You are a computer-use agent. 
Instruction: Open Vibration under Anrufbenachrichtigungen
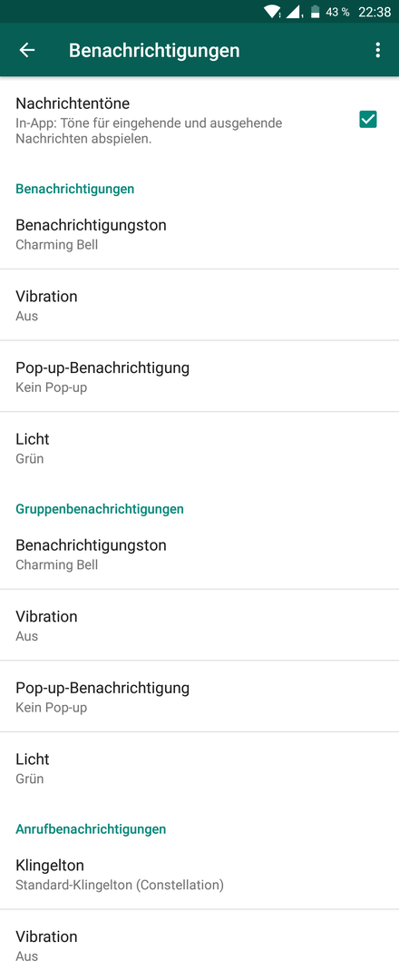(x=199, y=945)
